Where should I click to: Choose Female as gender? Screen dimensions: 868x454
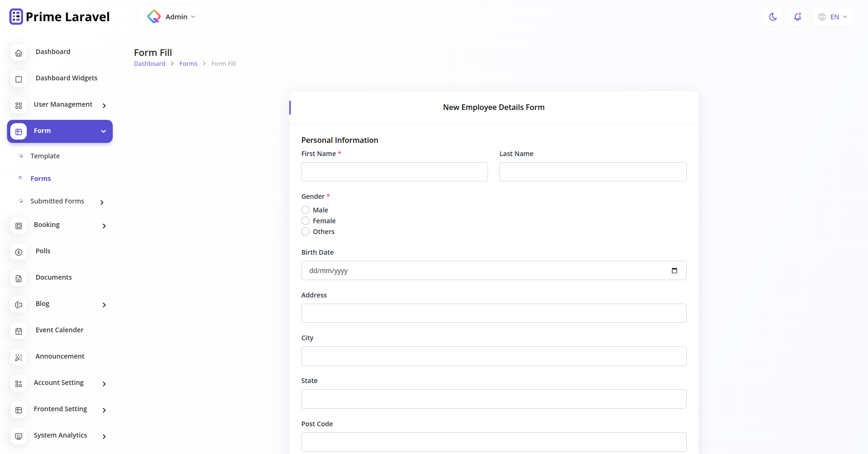click(x=305, y=220)
